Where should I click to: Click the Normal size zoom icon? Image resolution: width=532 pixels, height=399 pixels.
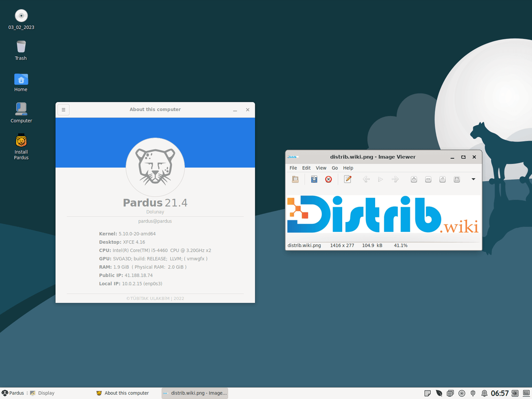point(442,179)
